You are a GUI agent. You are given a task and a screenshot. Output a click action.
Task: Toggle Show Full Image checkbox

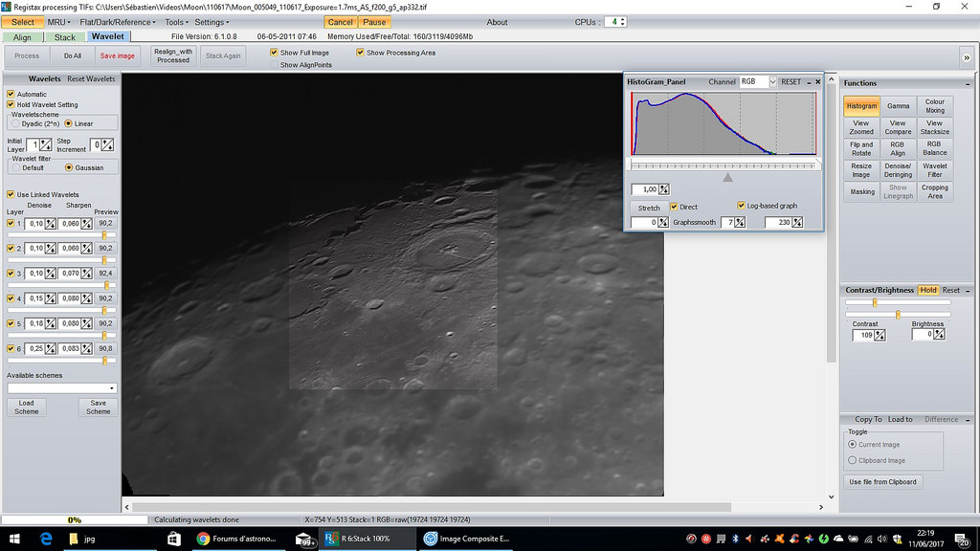coord(274,53)
